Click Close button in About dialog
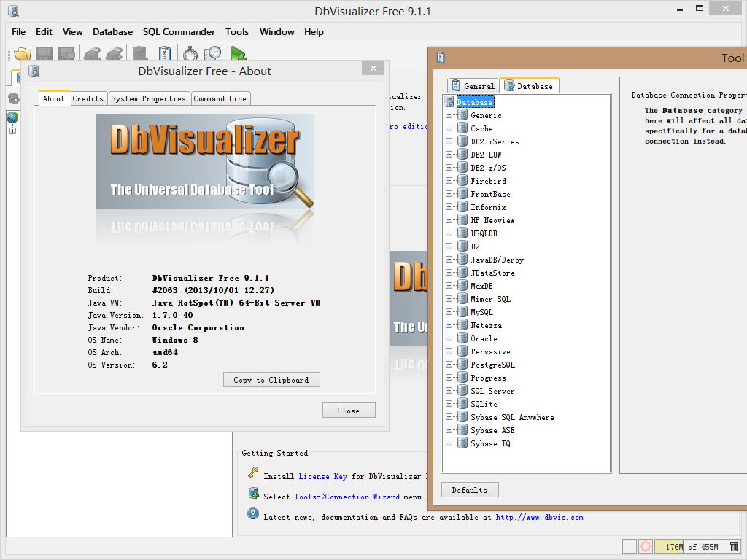The height and width of the screenshot is (560, 747). pos(349,411)
